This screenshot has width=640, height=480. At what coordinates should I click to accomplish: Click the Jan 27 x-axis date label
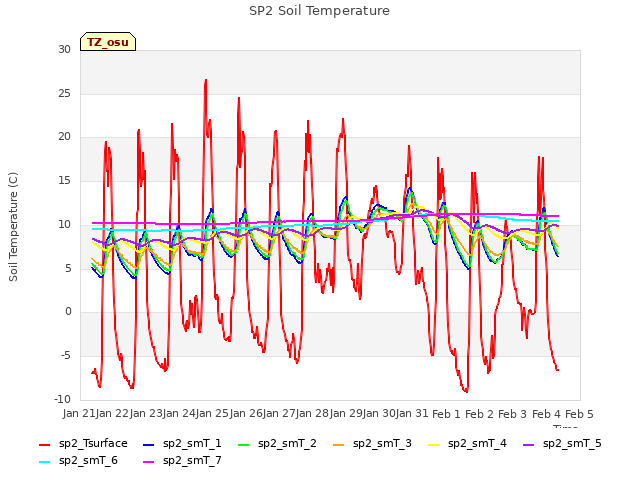click(280, 413)
